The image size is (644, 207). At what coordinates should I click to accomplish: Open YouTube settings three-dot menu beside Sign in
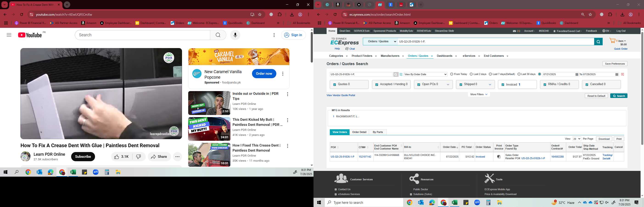click(x=274, y=35)
